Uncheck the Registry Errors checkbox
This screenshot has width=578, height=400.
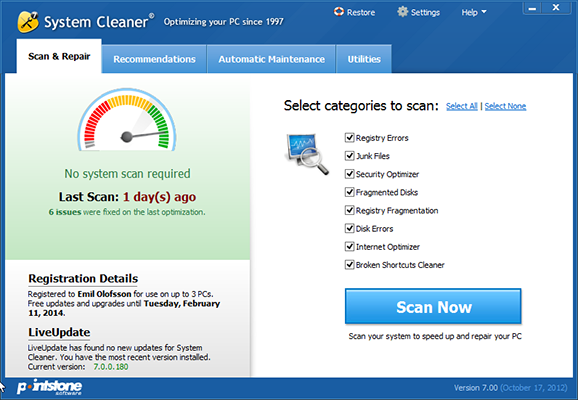click(349, 138)
